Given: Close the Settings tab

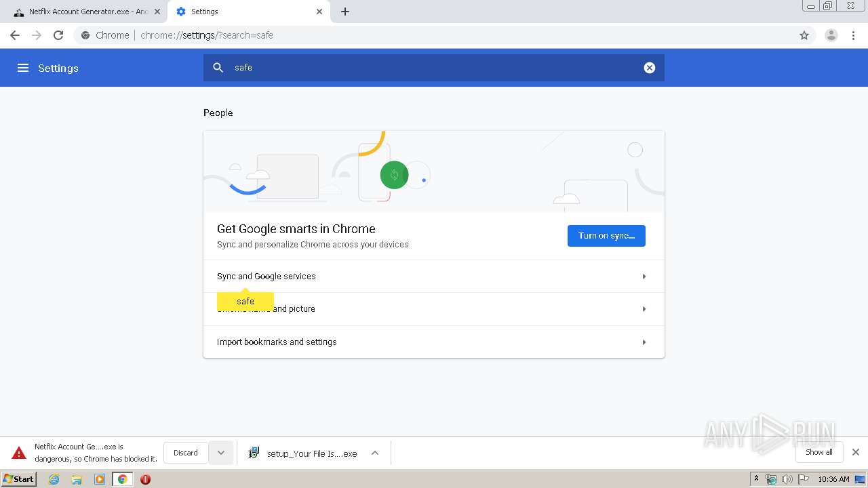Looking at the screenshot, I should coord(319,12).
